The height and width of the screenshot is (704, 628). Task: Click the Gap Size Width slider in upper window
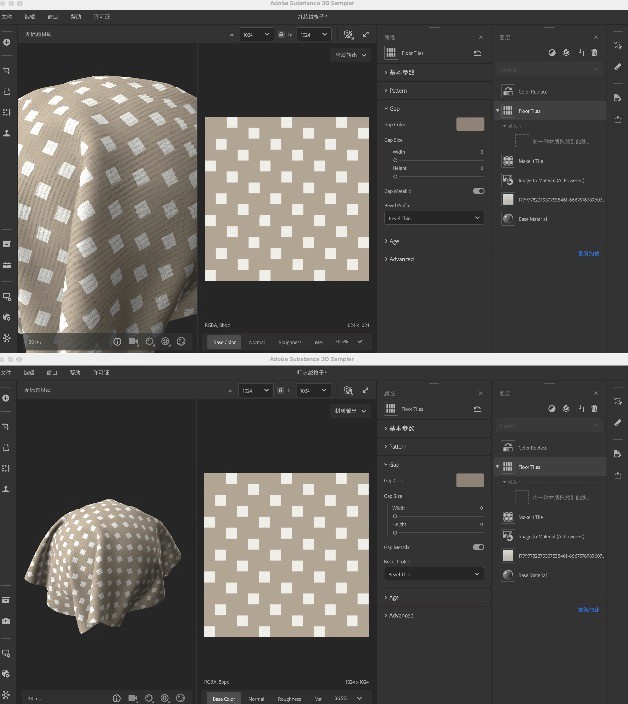pyautogui.click(x=439, y=160)
